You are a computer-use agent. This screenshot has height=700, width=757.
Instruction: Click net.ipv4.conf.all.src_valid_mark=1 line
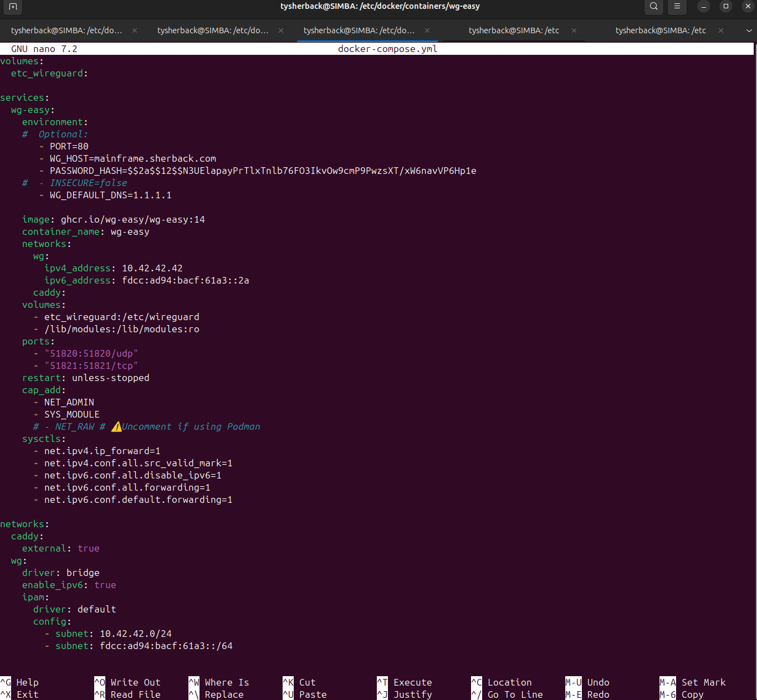(133, 463)
